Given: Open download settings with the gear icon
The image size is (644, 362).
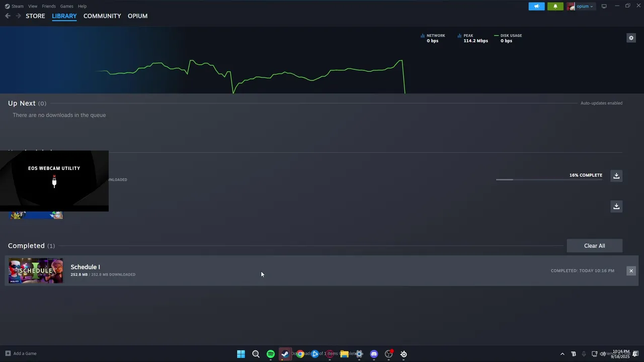Looking at the screenshot, I should (631, 38).
